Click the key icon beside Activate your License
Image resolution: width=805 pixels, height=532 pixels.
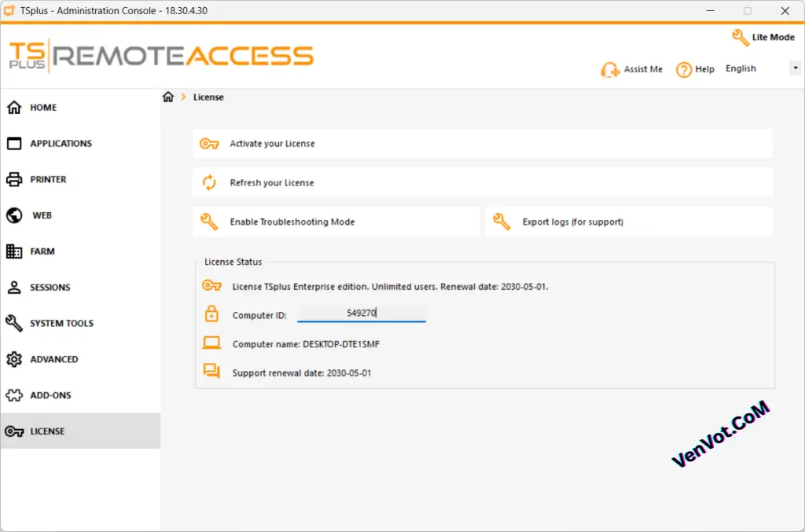point(209,144)
